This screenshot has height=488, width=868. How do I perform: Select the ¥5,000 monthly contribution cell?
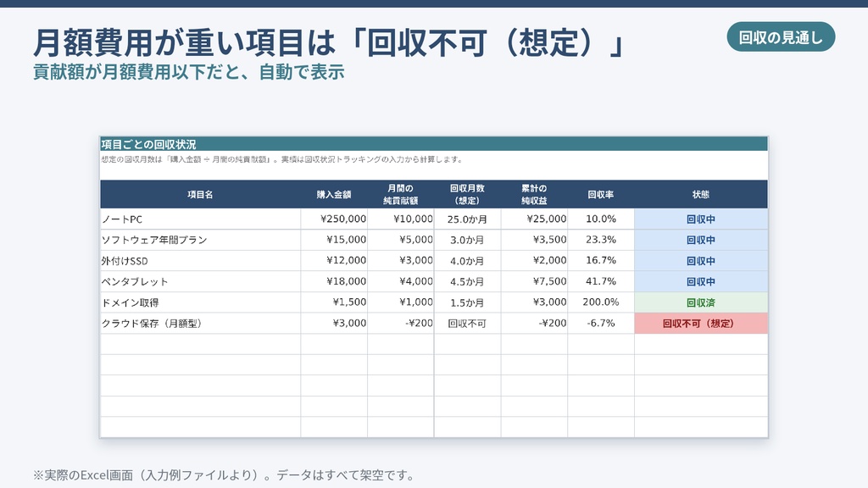click(x=401, y=240)
